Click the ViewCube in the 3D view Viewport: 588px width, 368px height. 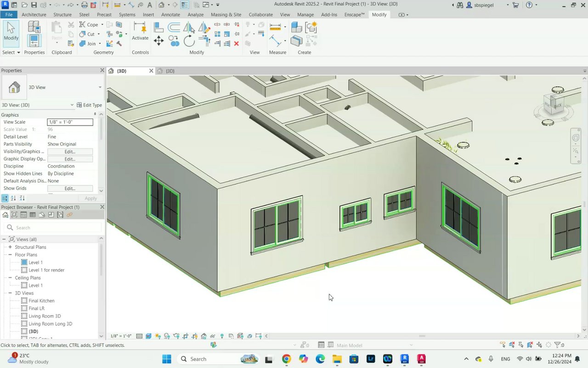pos(554,104)
